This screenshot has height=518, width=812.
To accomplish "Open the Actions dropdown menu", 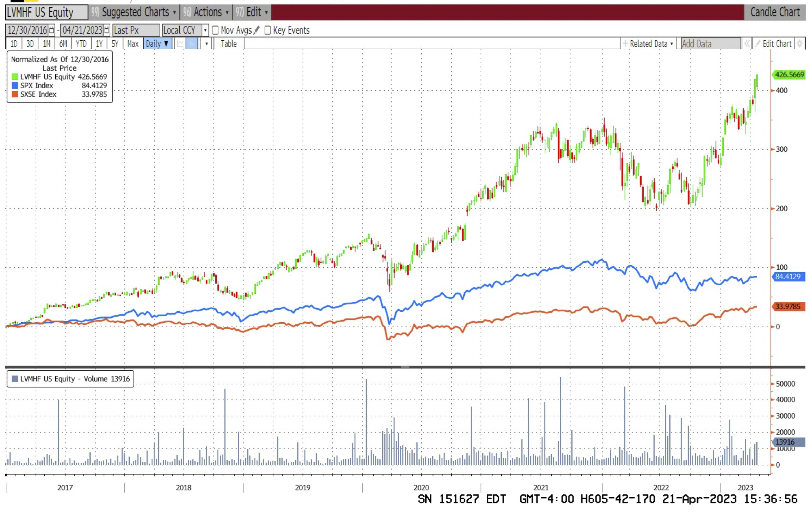I will click(x=206, y=12).
